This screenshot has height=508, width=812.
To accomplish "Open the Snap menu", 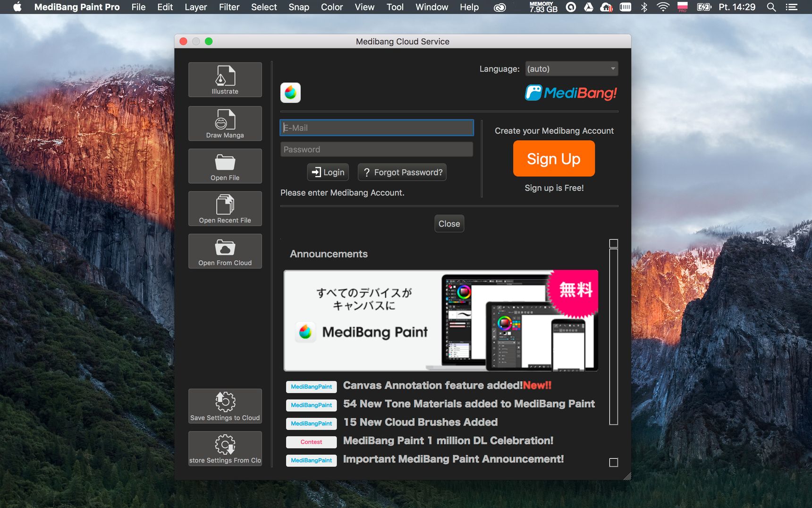I will (x=299, y=7).
